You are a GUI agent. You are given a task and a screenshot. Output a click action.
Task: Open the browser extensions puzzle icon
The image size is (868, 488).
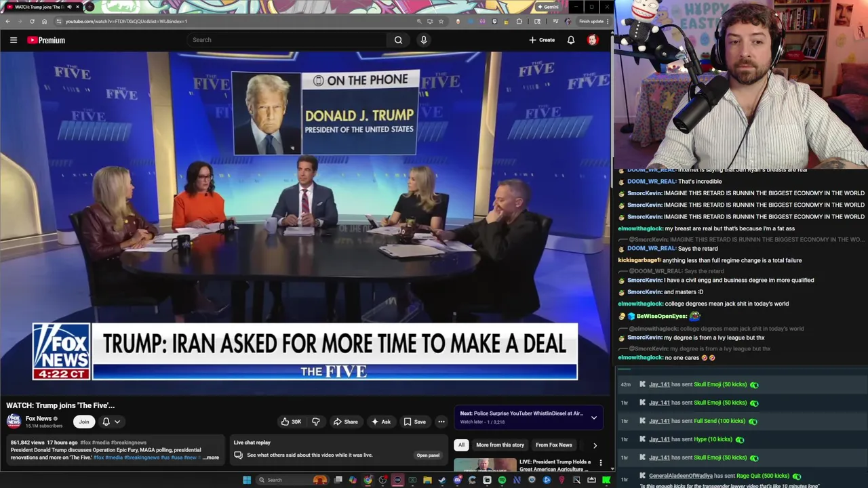click(x=519, y=21)
